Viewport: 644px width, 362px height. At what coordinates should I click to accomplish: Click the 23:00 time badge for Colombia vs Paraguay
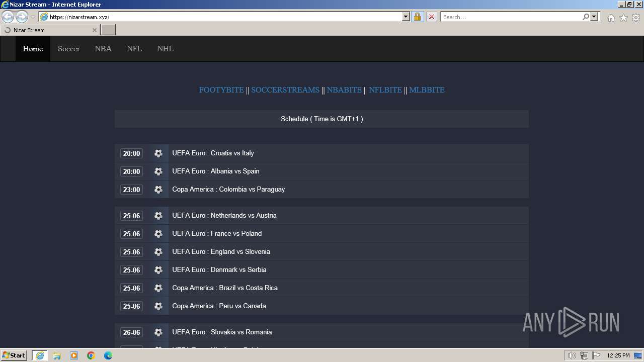point(131,190)
